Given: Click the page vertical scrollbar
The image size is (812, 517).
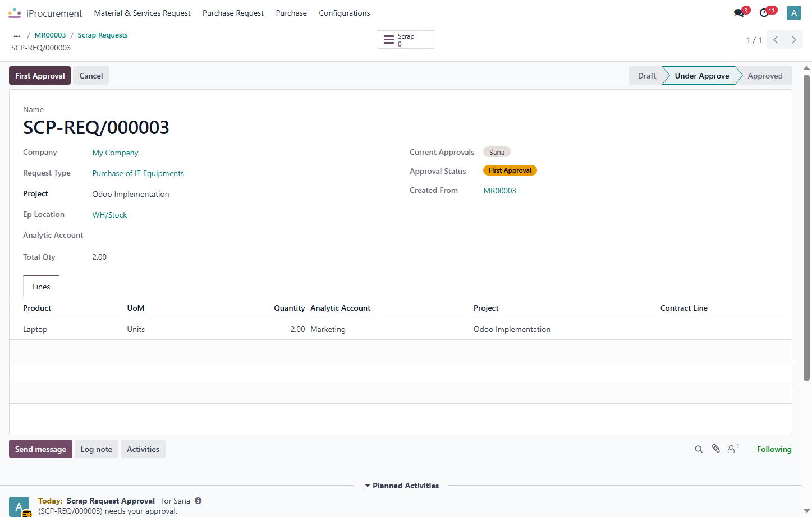Looking at the screenshot, I should [807, 227].
